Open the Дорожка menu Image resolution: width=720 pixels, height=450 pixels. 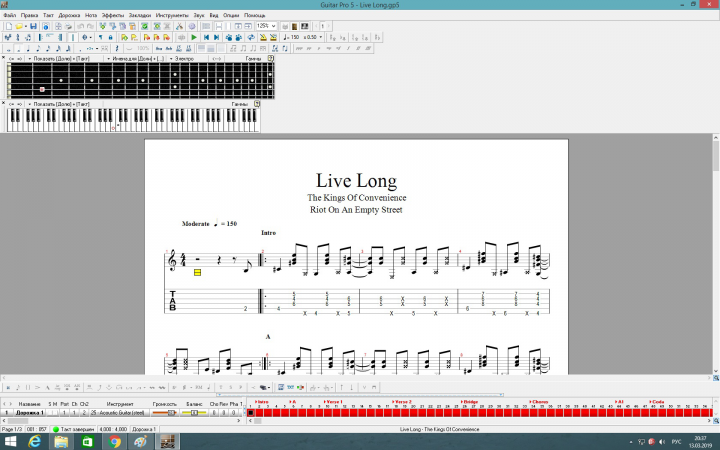69,15
